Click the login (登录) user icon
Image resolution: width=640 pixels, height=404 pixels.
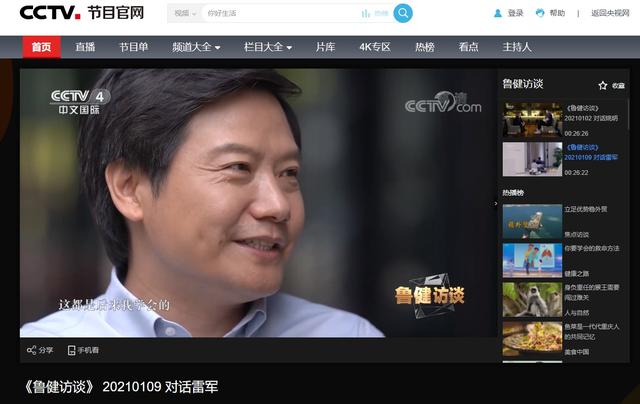click(498, 13)
